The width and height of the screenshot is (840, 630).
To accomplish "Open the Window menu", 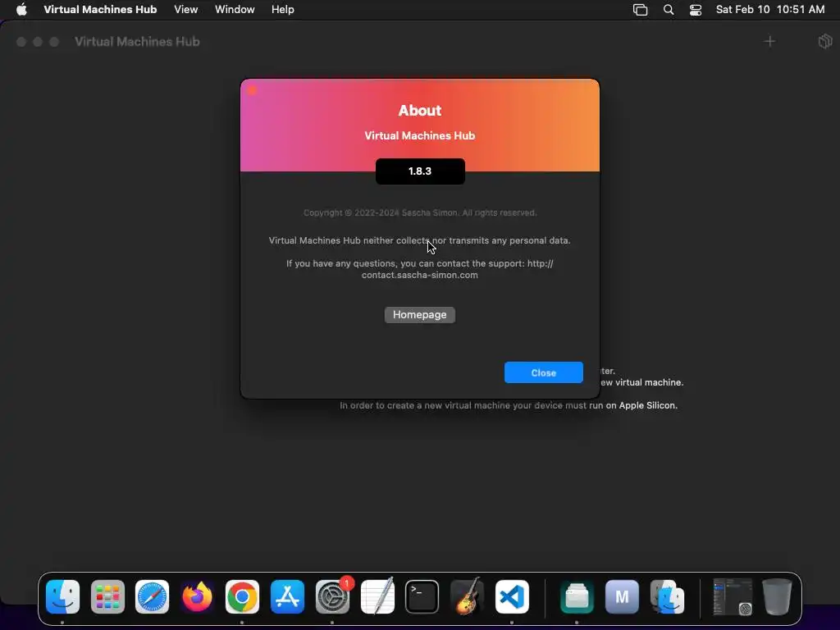I will coord(235,10).
